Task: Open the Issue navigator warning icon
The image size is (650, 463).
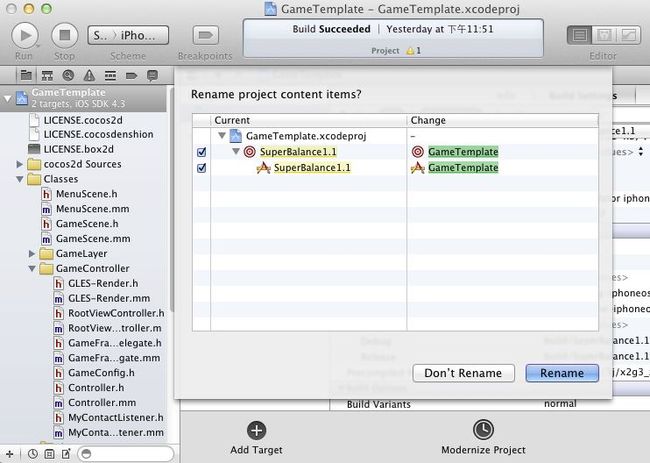Action: point(89,75)
